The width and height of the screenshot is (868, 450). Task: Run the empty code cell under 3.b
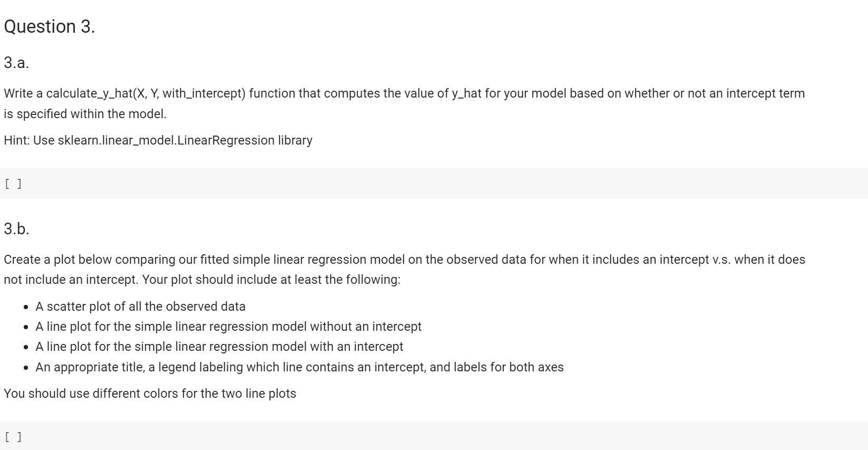tap(13, 437)
